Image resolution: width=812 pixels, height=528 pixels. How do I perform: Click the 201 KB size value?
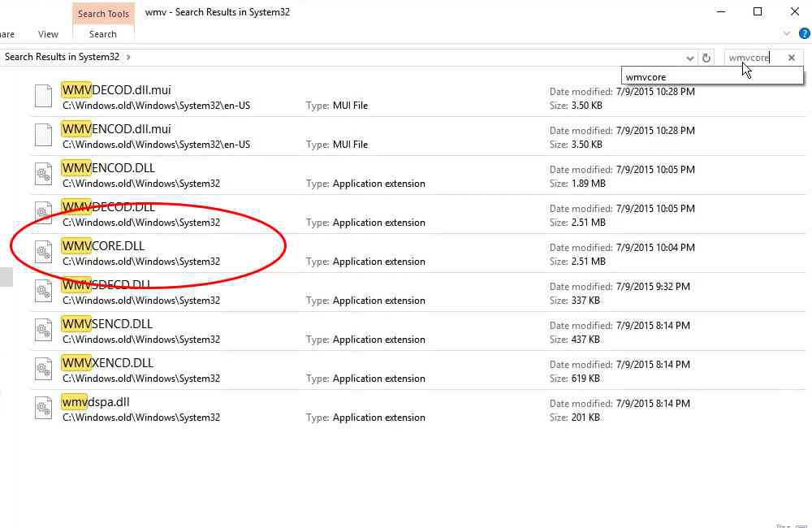(585, 417)
